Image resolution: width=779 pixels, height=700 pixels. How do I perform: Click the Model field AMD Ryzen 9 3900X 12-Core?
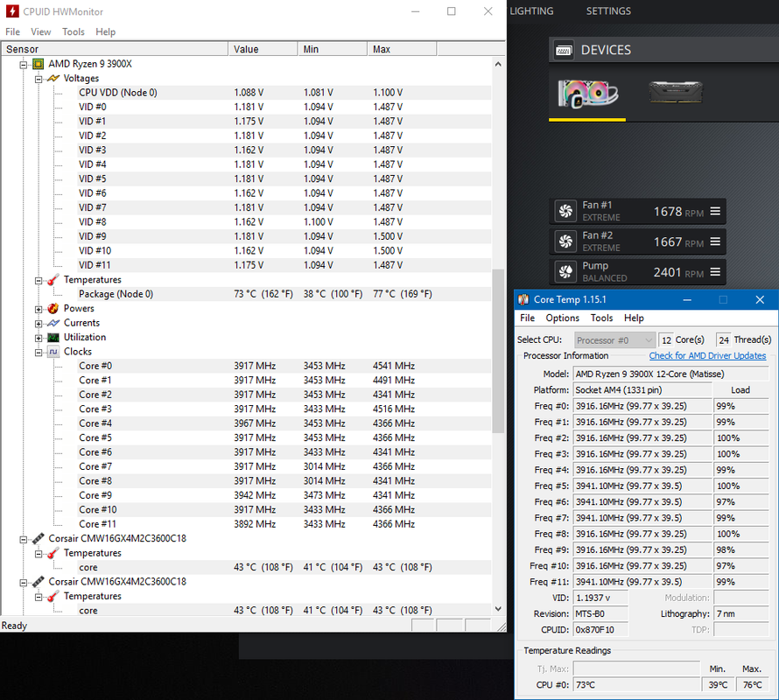pyautogui.click(x=670, y=374)
